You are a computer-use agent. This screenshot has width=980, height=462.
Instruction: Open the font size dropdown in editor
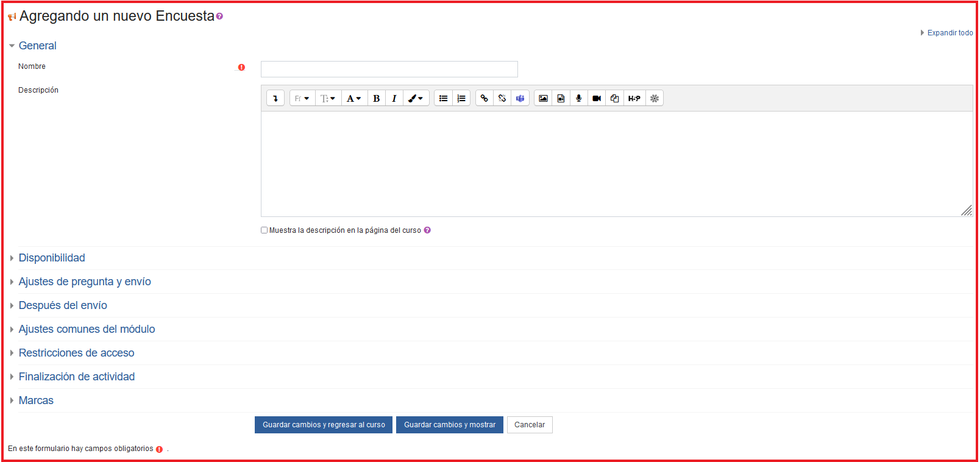point(328,98)
